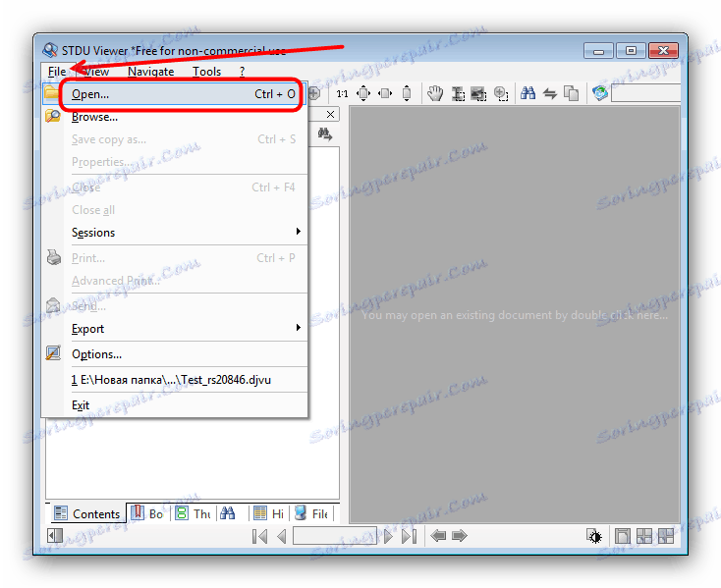721x588 pixels.
Task: Activate the Zoom selection tool
Action: [501, 93]
